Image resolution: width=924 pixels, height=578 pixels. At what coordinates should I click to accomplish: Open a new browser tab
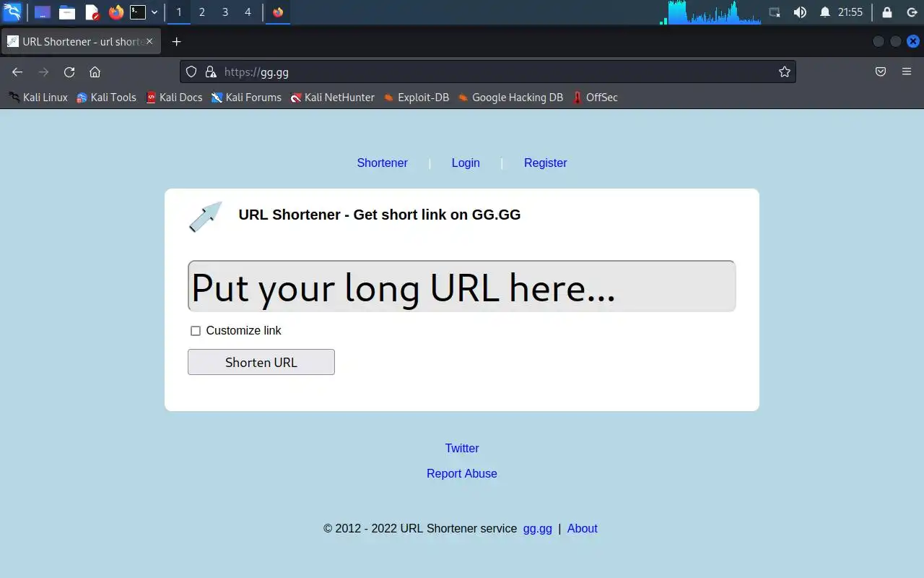tap(176, 42)
